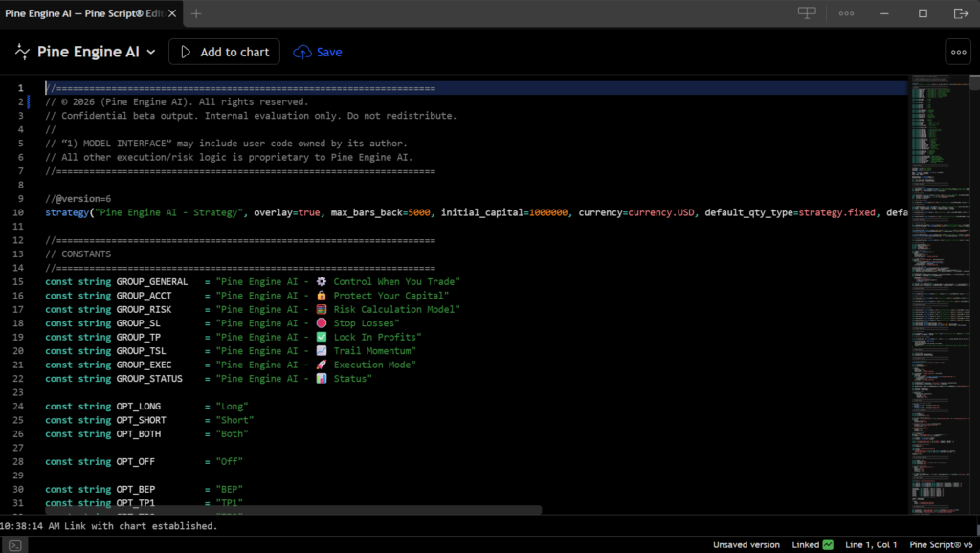
Task: Click the exit arrow icon at top right
Action: (961, 13)
